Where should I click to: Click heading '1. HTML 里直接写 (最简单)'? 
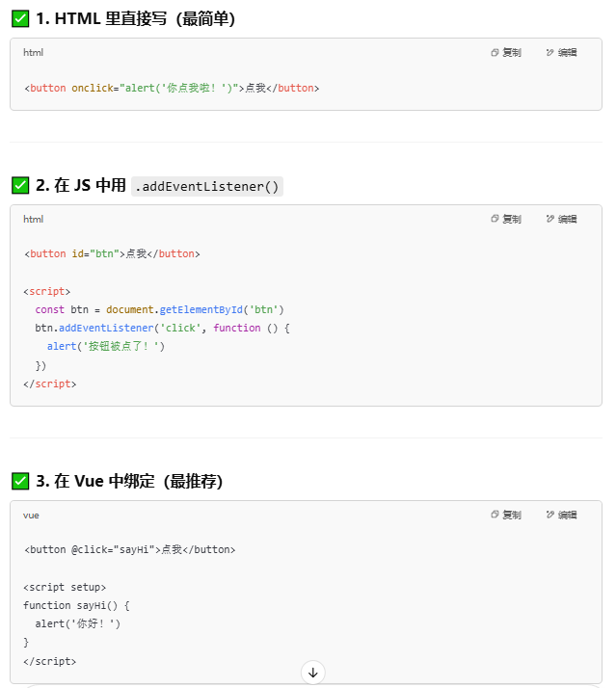[136, 19]
